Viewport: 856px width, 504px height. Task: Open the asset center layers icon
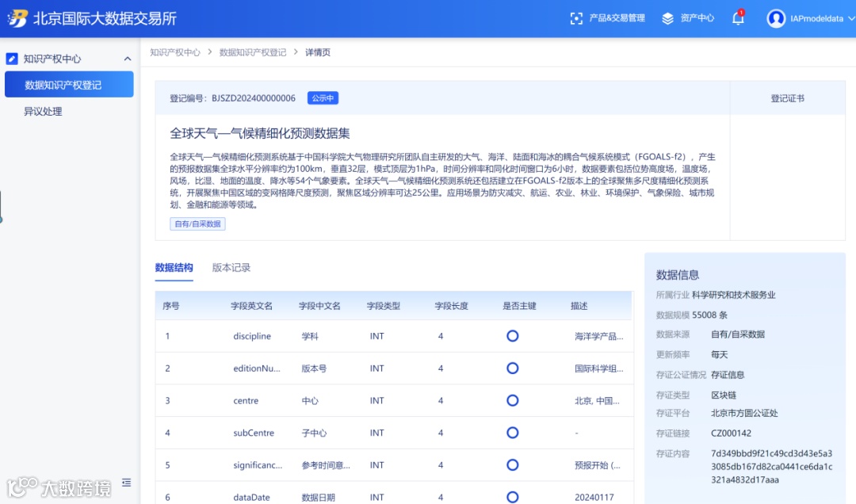pos(667,18)
